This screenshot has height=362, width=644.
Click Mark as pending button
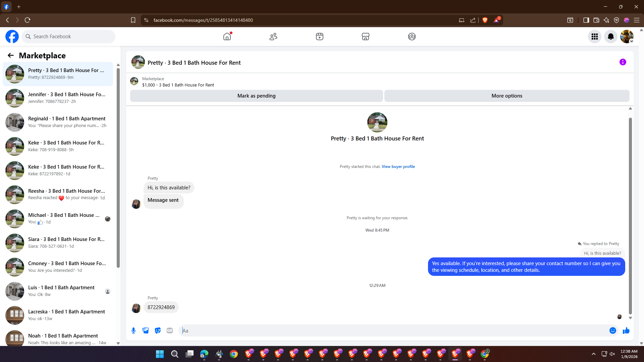(257, 96)
